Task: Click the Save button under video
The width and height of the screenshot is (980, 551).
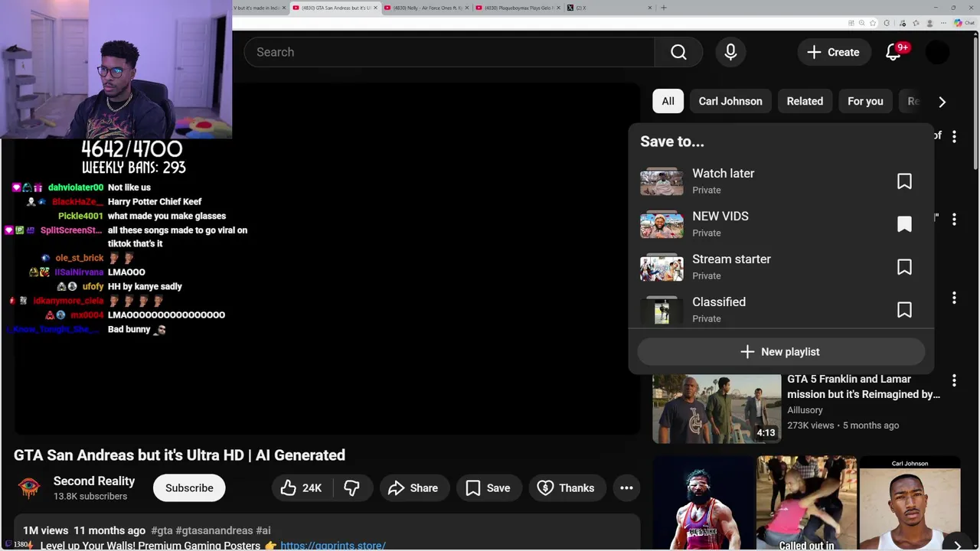Action: pyautogui.click(x=488, y=488)
